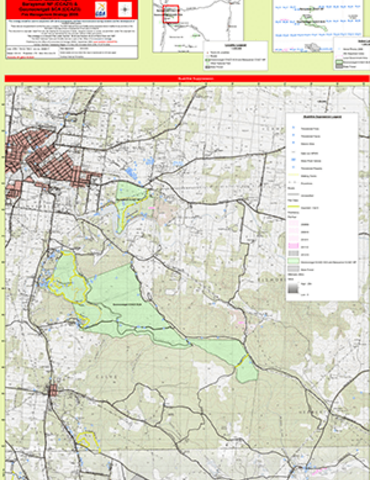
Task: Select the yellow walking track line in the legend
Action: coord(293,176)
